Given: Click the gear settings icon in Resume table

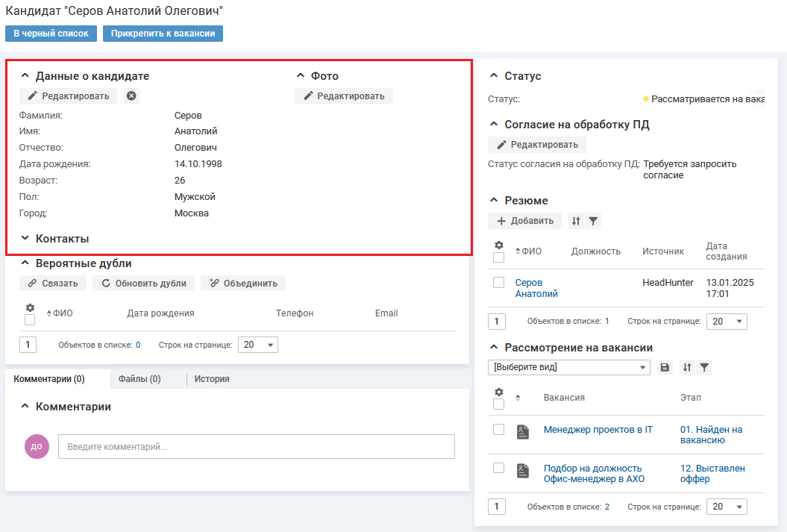Looking at the screenshot, I should point(499,245).
